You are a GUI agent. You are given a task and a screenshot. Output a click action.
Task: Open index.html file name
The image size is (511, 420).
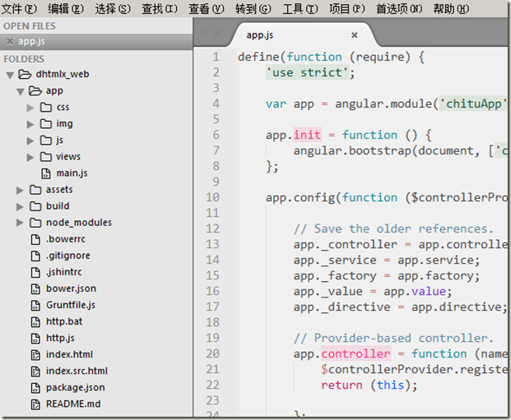(69, 354)
